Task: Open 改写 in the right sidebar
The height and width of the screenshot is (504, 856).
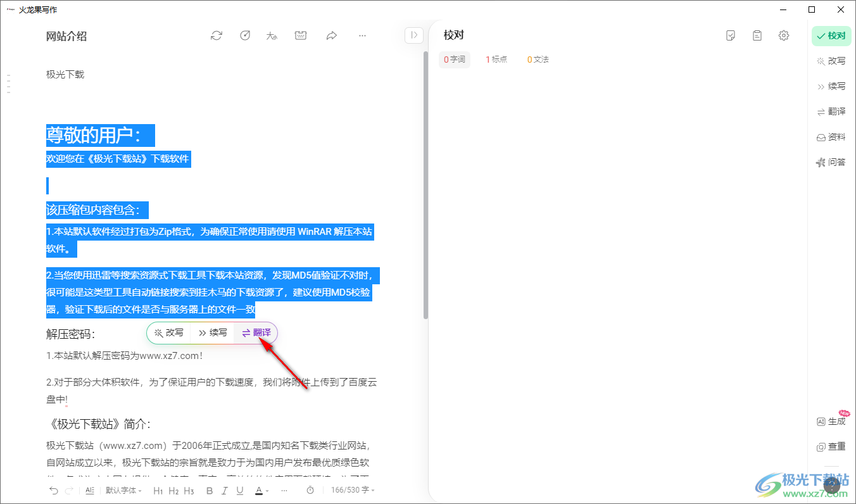Action: click(831, 61)
